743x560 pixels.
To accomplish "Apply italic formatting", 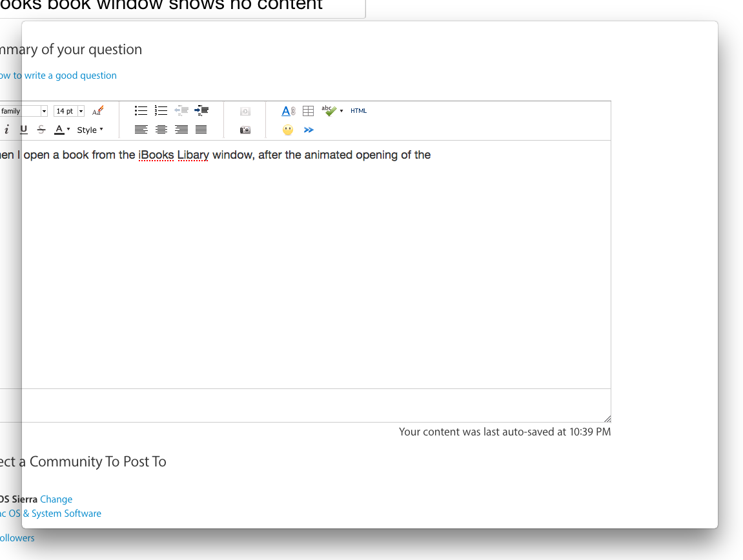I will (x=6, y=129).
